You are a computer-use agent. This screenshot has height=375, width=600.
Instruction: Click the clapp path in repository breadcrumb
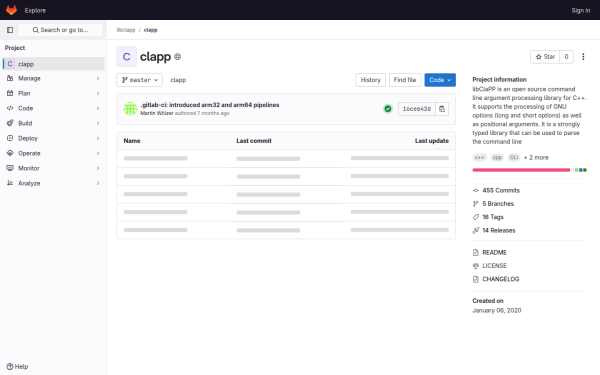point(178,80)
